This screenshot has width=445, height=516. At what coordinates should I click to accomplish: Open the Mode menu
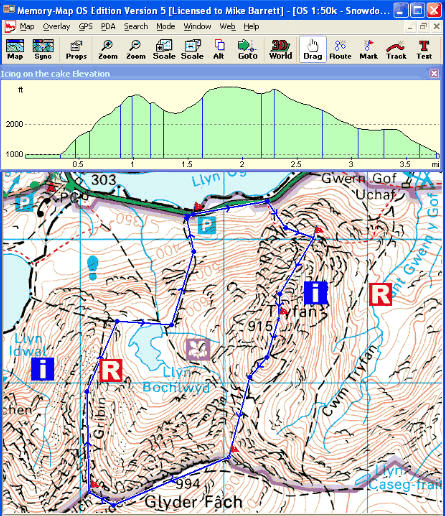coord(166,26)
